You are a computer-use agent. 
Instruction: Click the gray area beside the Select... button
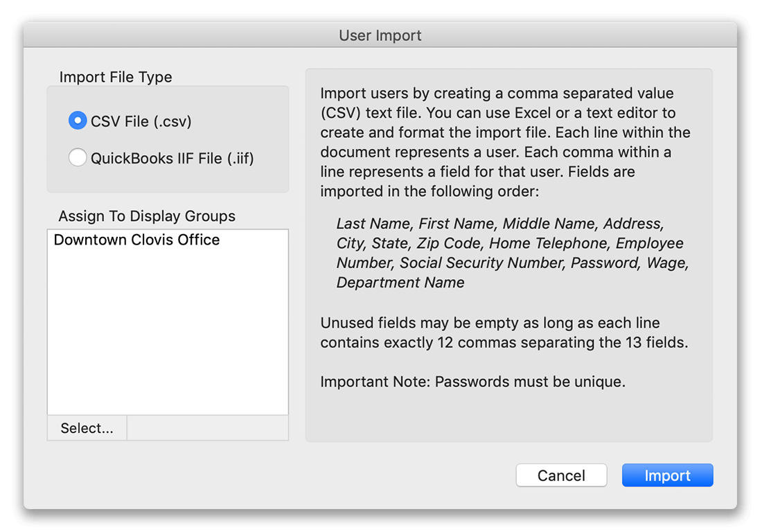click(208, 427)
